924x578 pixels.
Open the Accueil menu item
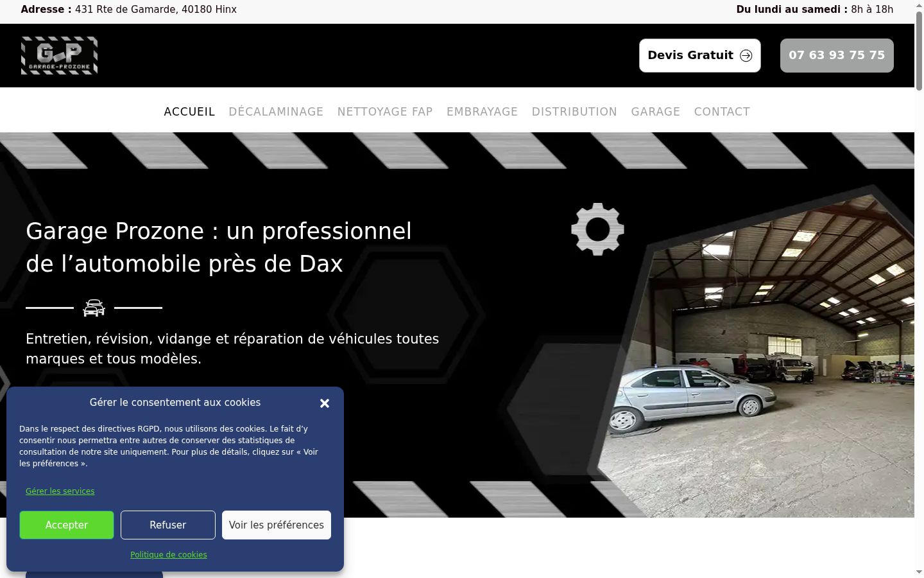click(x=189, y=112)
